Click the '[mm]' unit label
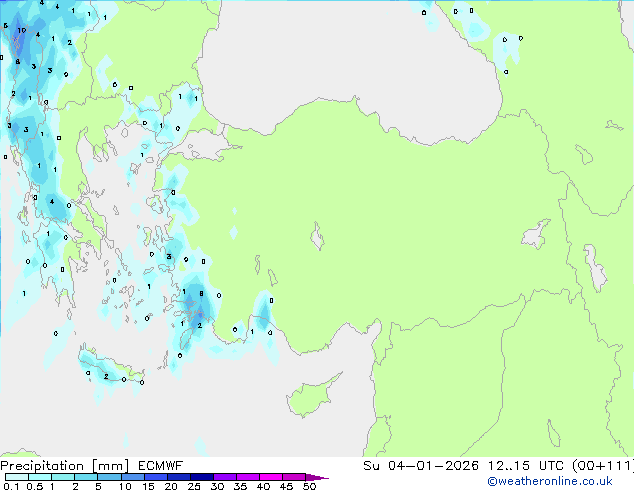The height and width of the screenshot is (490, 634). (x=110, y=466)
